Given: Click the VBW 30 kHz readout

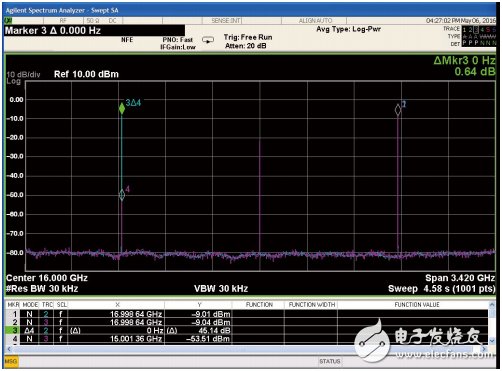Looking at the screenshot, I should 221,289.
